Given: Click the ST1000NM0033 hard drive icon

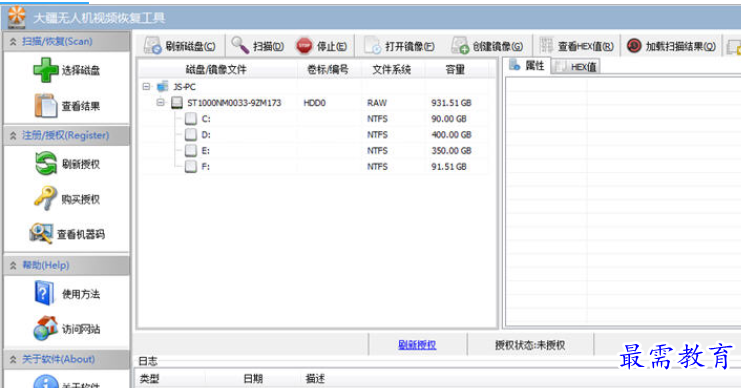Looking at the screenshot, I should click(x=177, y=103).
